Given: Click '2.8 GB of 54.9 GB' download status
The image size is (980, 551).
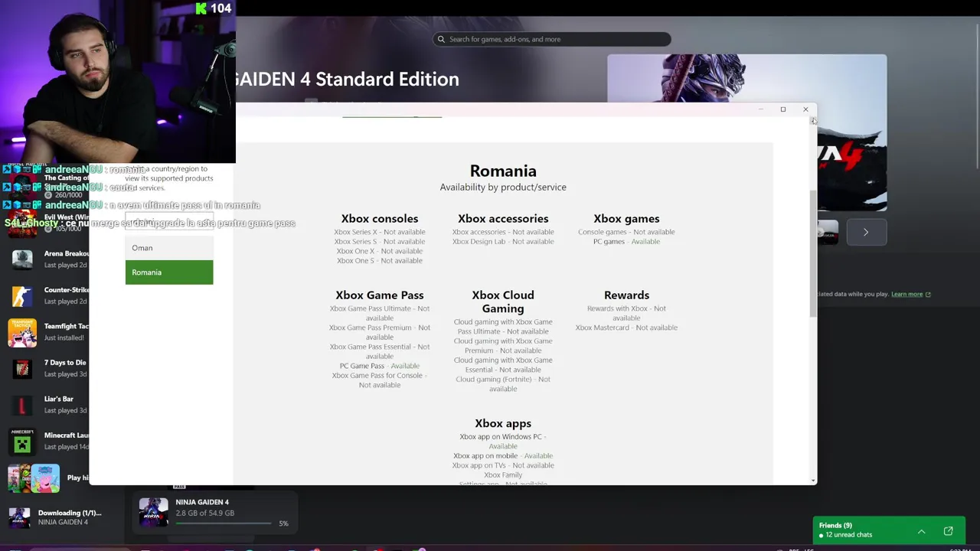Looking at the screenshot, I should (x=205, y=513).
